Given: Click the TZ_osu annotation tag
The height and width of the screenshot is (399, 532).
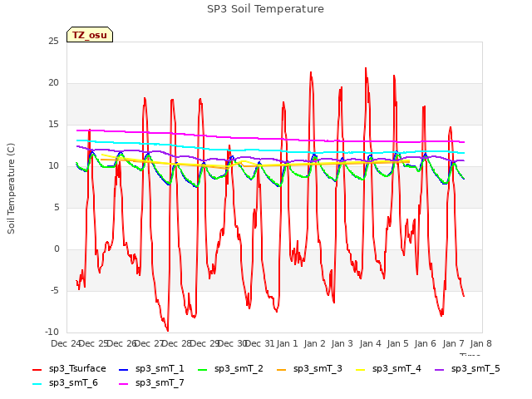Looking at the screenshot, I should 90,35.
